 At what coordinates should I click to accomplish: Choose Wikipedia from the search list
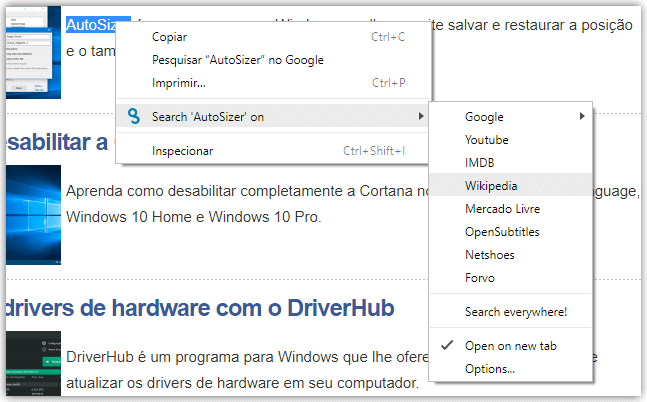click(491, 185)
